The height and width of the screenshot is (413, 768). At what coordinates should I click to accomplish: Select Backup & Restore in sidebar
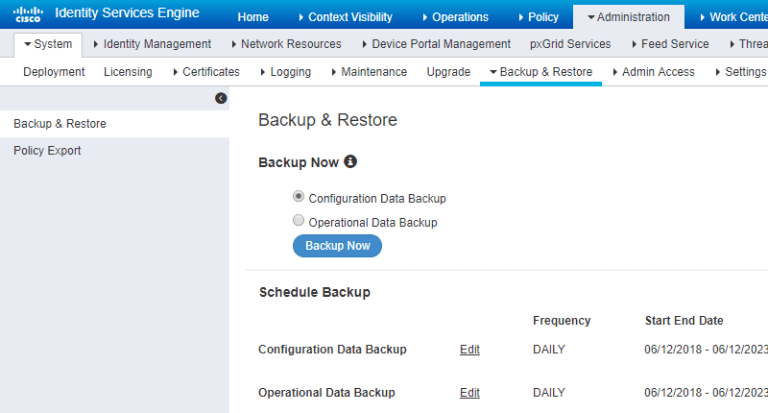[x=115, y=123]
